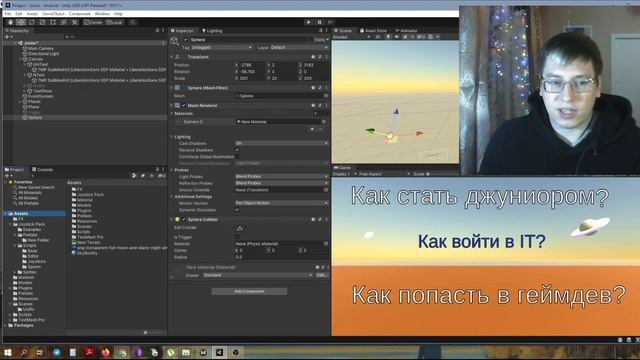Open the Project tab
The width and height of the screenshot is (640, 360).
click(x=15, y=169)
